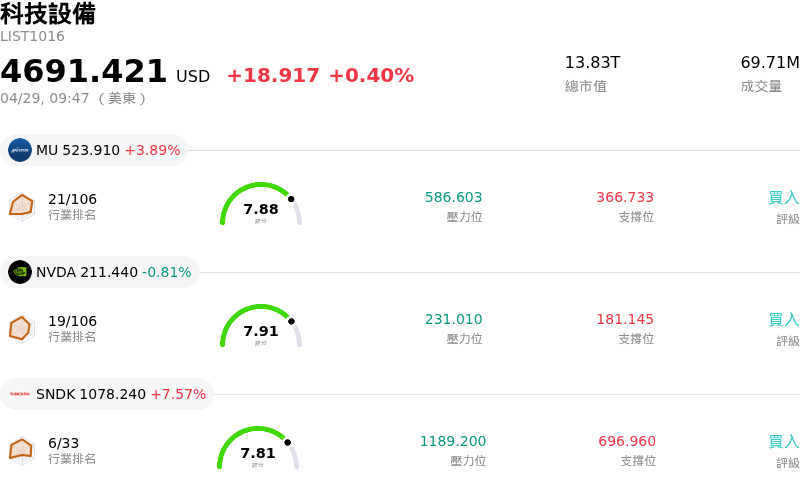Click the 69.71M volume value
Image resolution: width=800 pixels, height=488 pixels.
769,63
